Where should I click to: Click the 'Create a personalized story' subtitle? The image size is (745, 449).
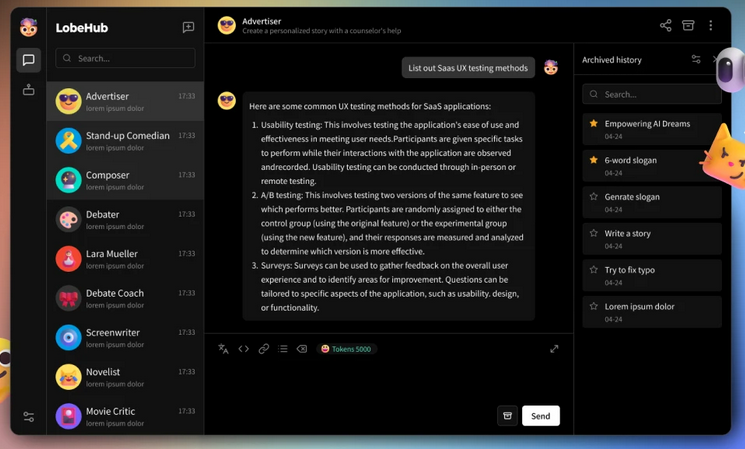[321, 31]
